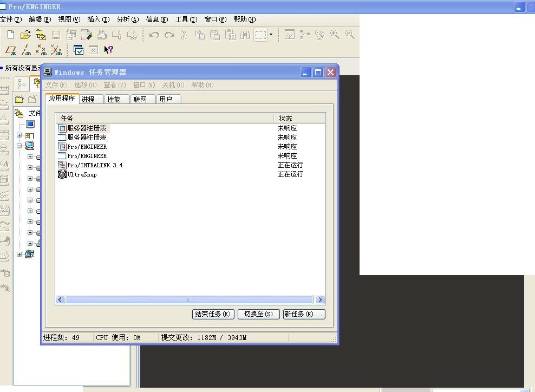Sort by the 任务 column header

(165, 119)
